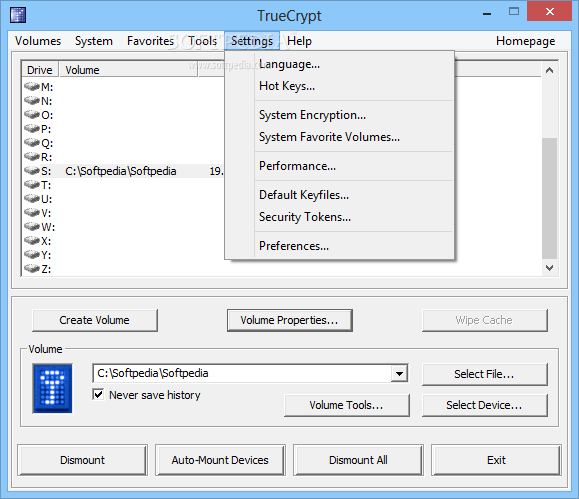Select the drive icon for P:

32,129
